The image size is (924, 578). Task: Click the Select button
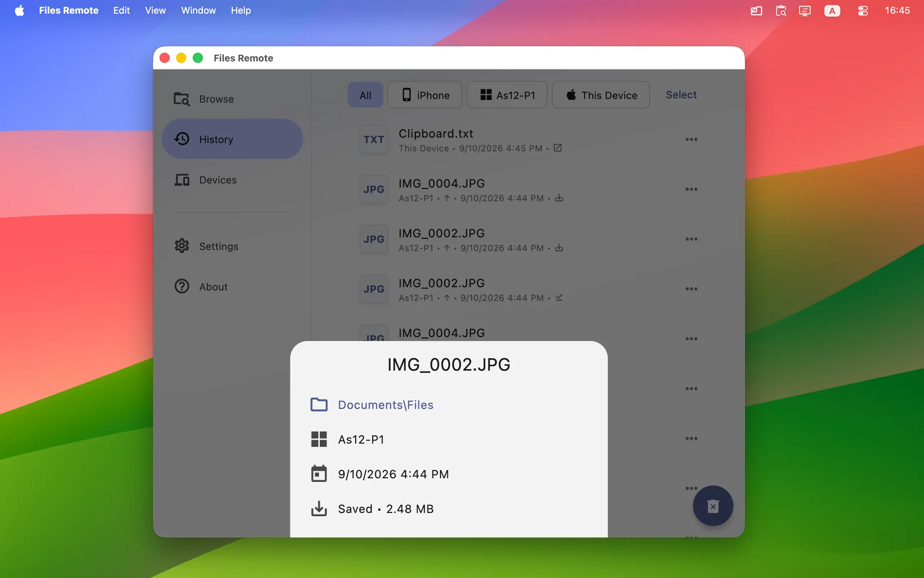[x=681, y=95]
